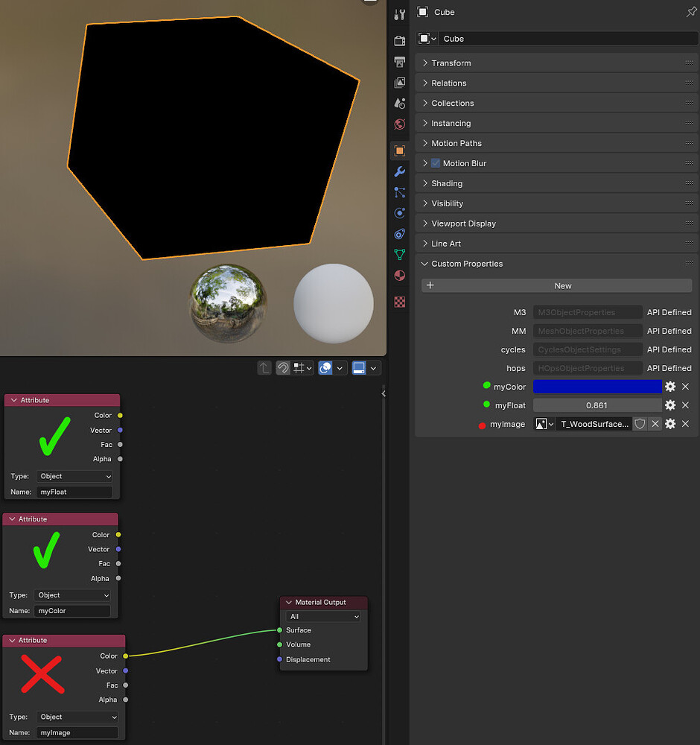Collapse the Material Output node

[x=289, y=602]
